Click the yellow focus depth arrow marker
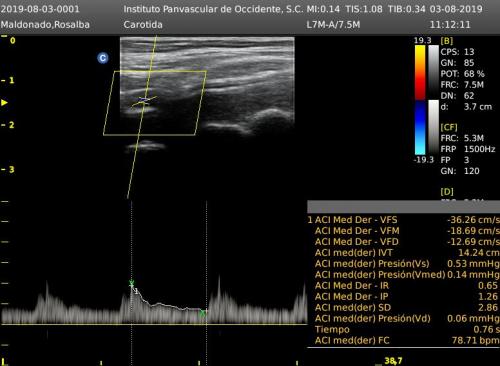This screenshot has height=366, width=500. 4,102
